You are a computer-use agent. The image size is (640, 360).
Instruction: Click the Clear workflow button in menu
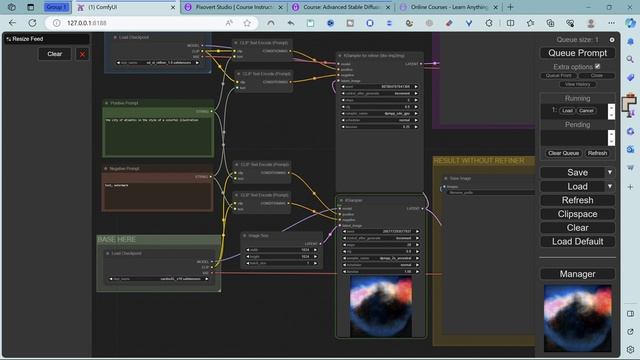point(577,228)
